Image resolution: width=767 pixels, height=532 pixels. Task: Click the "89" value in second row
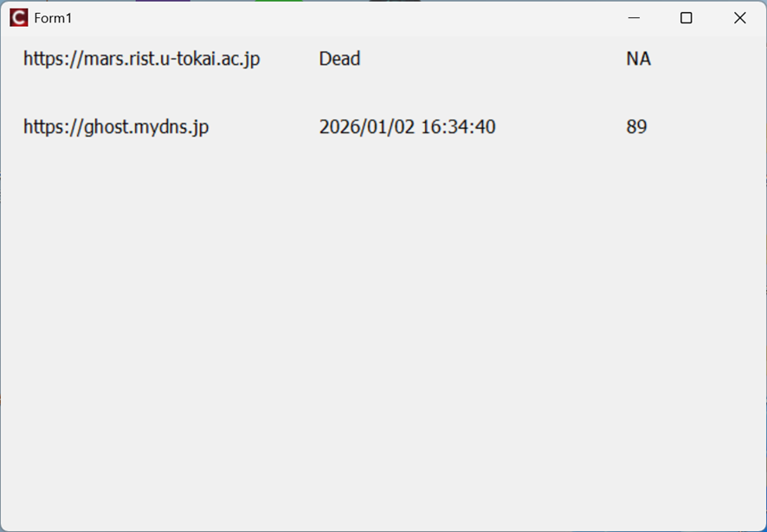[636, 127]
